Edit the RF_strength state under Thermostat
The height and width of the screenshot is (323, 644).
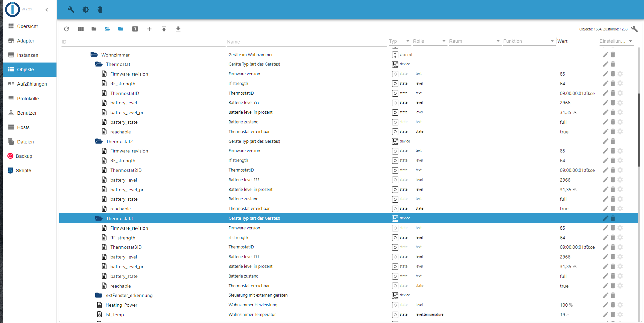606,84
